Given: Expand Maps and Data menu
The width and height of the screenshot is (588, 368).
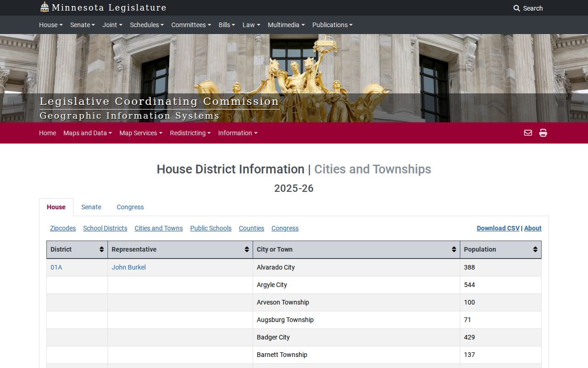Looking at the screenshot, I should (88, 133).
